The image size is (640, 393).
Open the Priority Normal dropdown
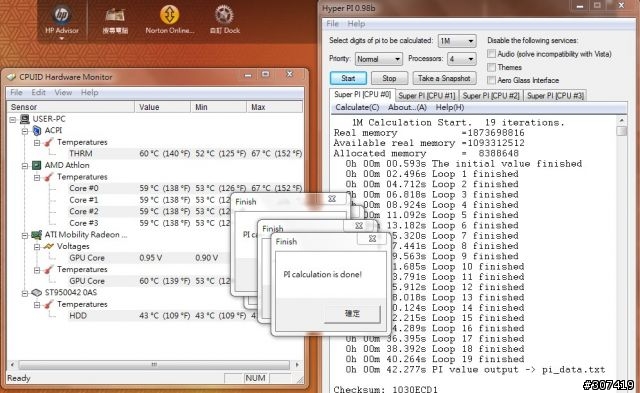(x=378, y=59)
